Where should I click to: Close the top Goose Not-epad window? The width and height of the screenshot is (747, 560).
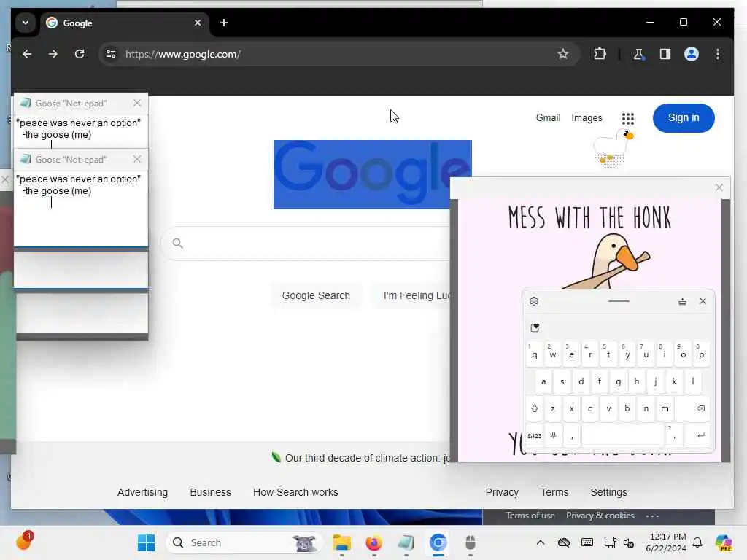click(x=137, y=103)
